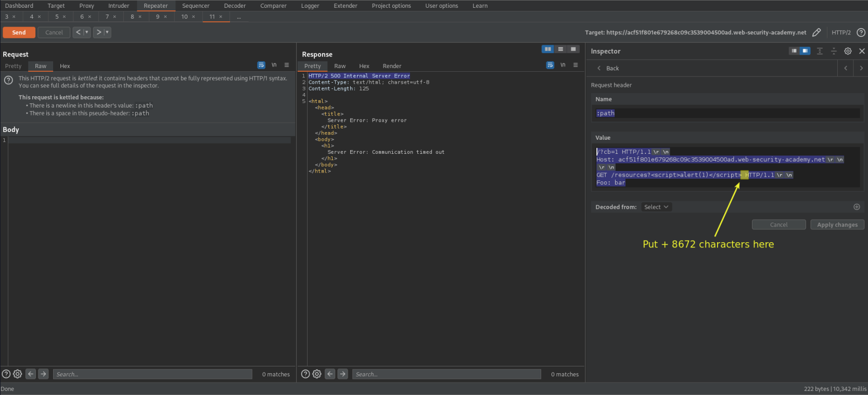Switch to the Proxy tab
This screenshot has height=395, width=868.
87,6
